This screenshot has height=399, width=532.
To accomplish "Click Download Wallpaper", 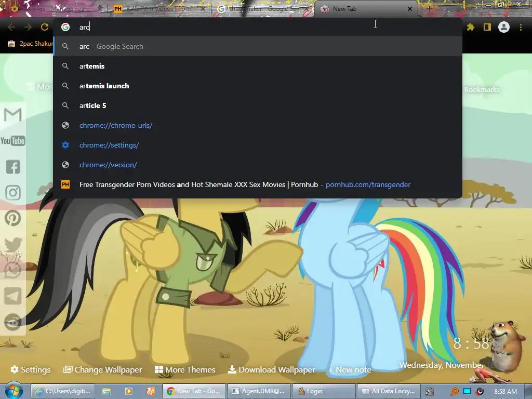I will [271, 369].
